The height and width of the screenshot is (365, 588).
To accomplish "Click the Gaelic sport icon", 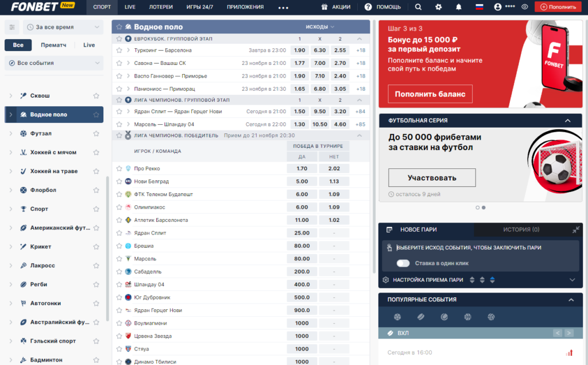I will coord(23,341).
